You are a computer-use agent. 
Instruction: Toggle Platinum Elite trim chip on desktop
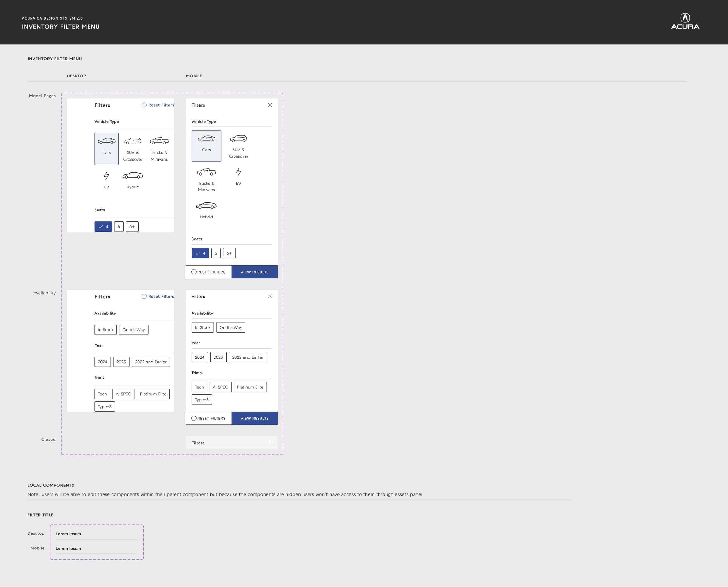pos(153,394)
